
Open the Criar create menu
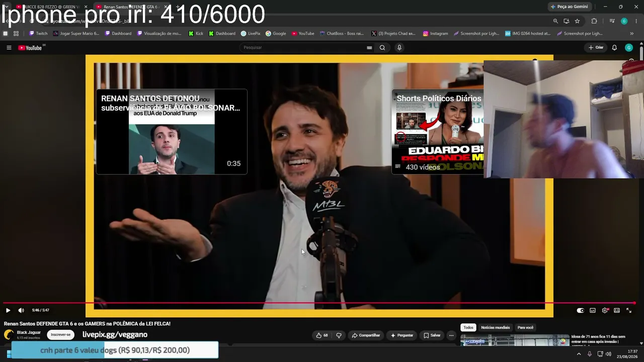(596, 48)
